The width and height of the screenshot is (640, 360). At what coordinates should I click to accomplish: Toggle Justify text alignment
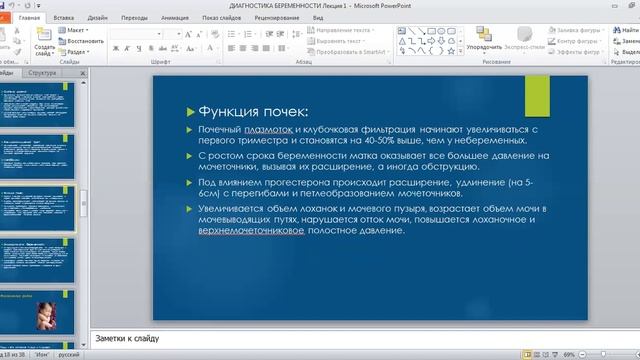[266, 48]
